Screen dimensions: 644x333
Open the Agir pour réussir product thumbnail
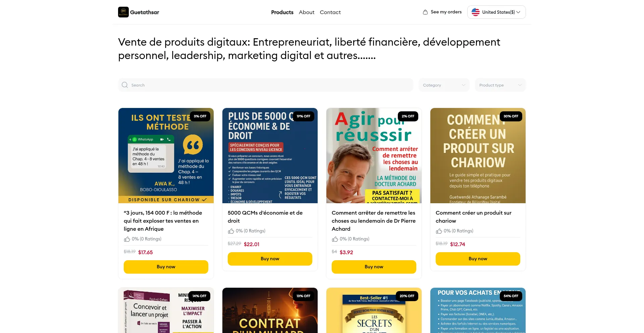(x=374, y=156)
